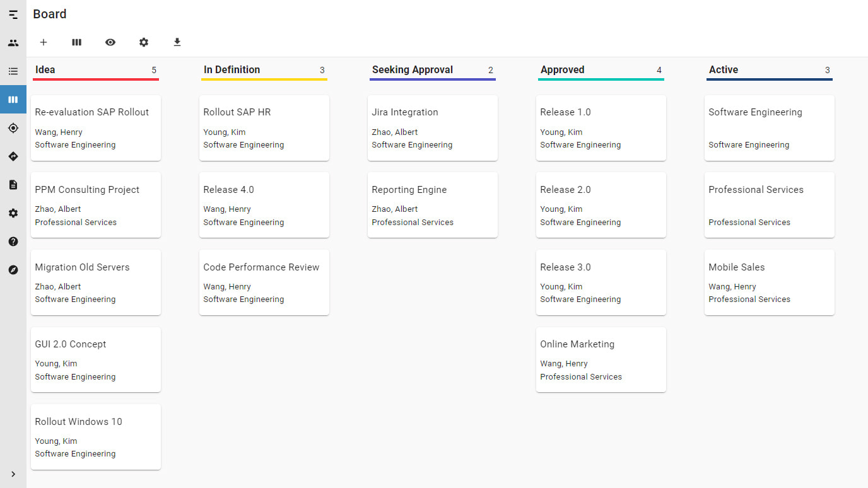The image size is (868, 488).
Task: Add a new item with the plus icon
Action: click(44, 42)
